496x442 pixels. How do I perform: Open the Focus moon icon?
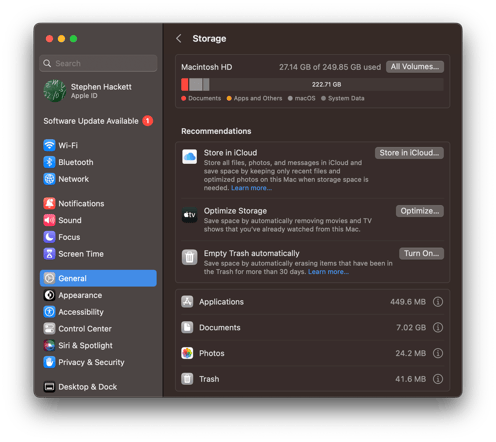49,237
